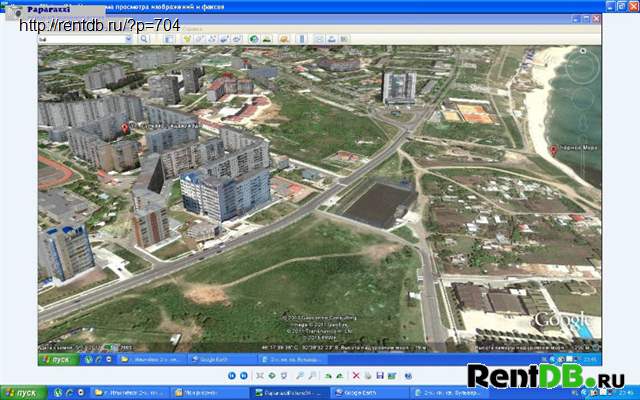Click the email icon in Google Earth toolbar
The image size is (640, 400).
pyautogui.click(x=319, y=39)
